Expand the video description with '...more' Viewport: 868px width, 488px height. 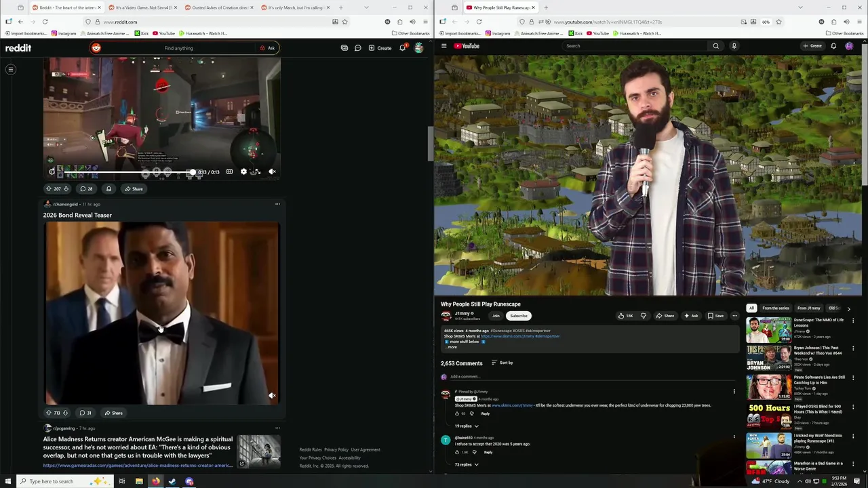[x=452, y=347]
